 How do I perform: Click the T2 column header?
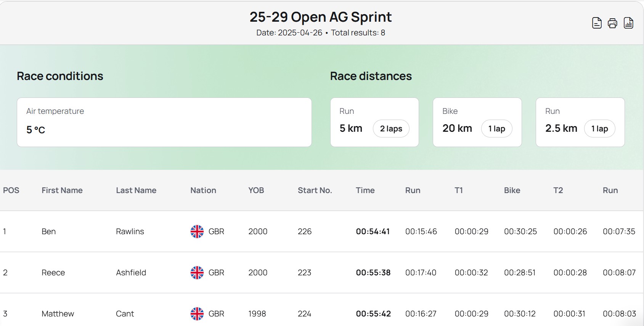[x=558, y=190]
